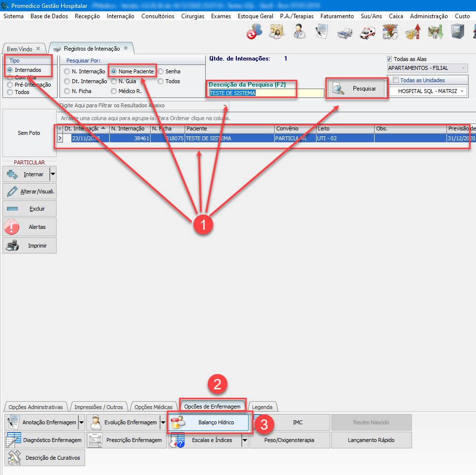Select the Pré-Internação radio option

pyautogui.click(x=10, y=85)
